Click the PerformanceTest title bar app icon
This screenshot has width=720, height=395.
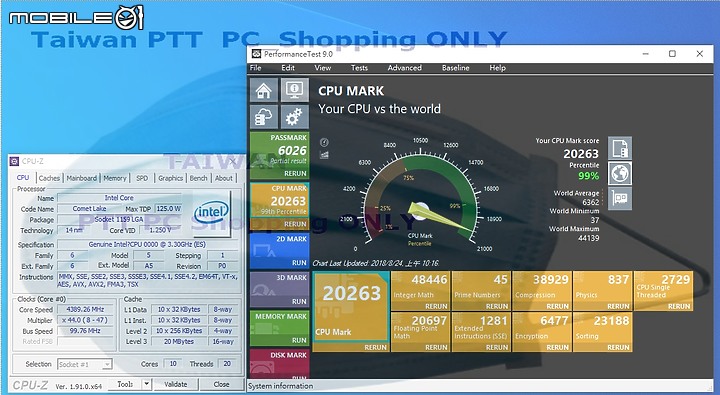[x=256, y=54]
